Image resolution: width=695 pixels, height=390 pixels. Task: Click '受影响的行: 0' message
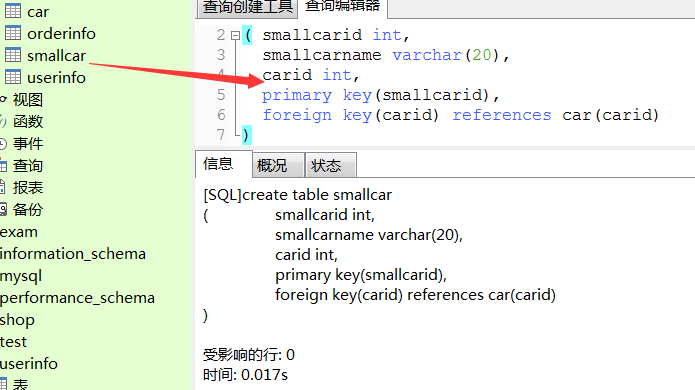(249, 355)
